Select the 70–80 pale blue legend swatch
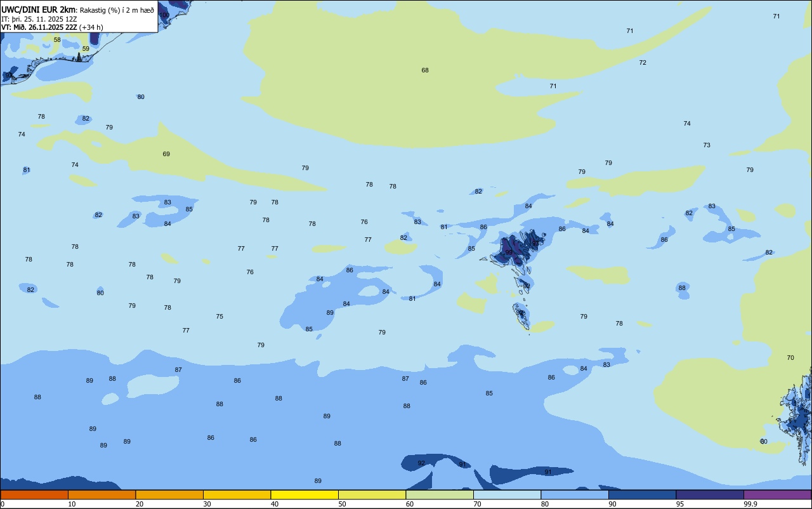 point(507,494)
